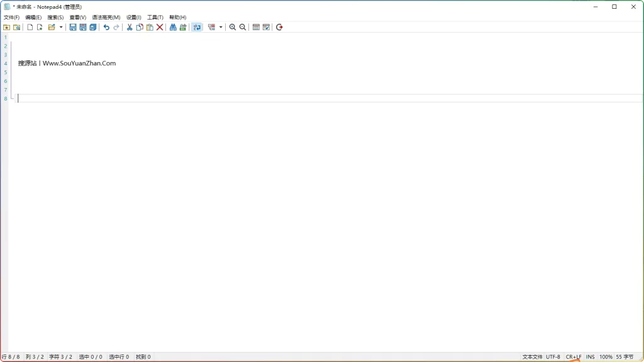Toggle word wrap off

point(197,27)
